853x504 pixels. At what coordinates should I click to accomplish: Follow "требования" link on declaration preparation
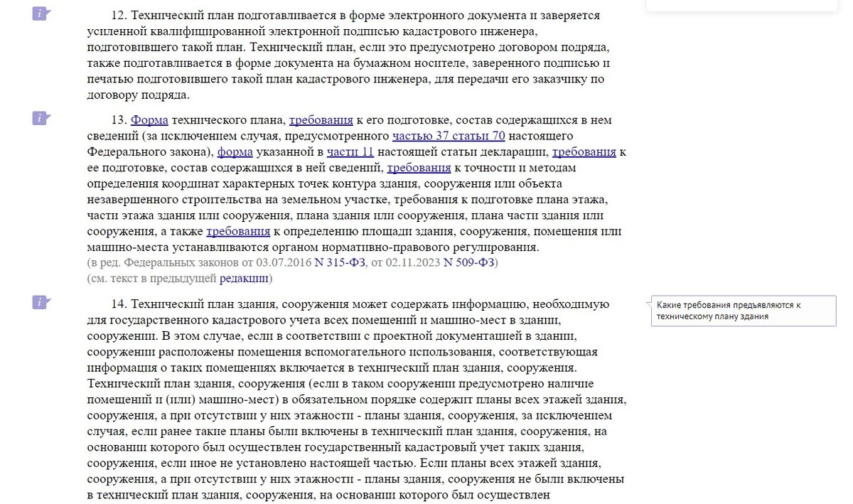coord(585,151)
